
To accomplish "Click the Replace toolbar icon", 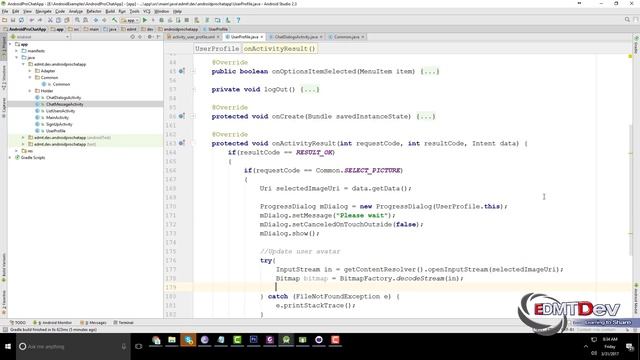I will click(x=85, y=20).
